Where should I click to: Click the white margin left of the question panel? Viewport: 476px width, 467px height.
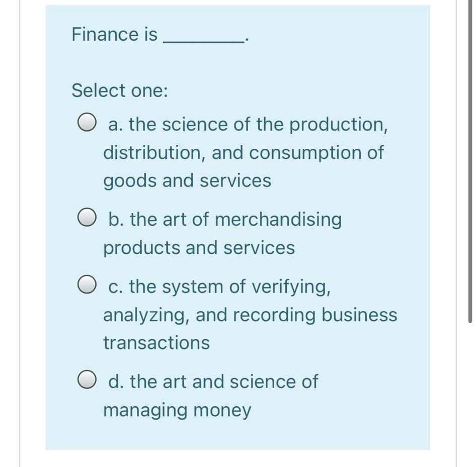tap(33, 233)
